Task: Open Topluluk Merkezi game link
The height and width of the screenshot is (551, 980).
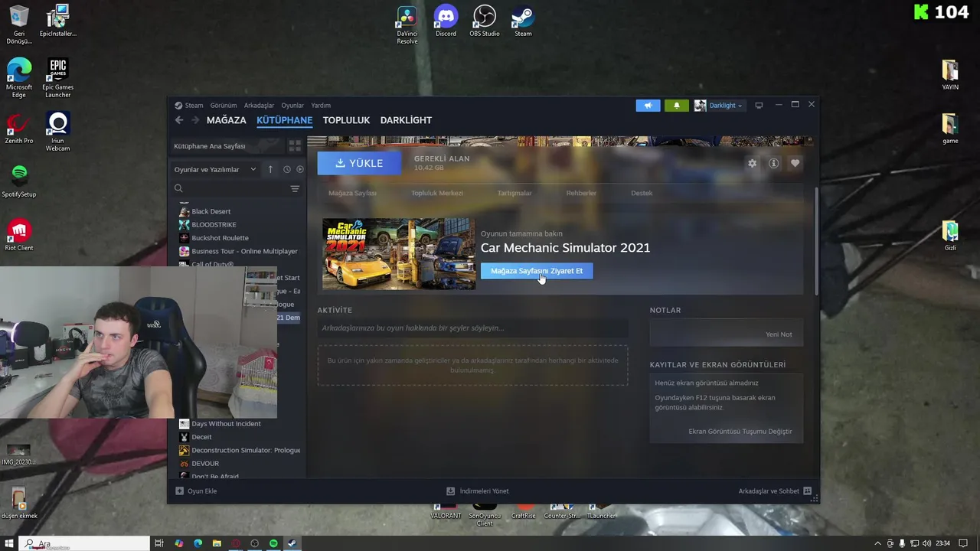Action: [x=437, y=193]
